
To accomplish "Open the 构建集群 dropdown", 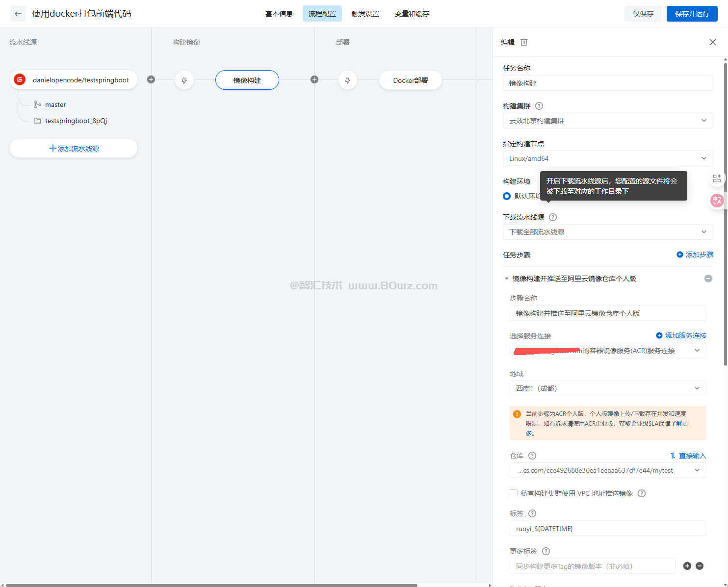I will click(x=607, y=121).
